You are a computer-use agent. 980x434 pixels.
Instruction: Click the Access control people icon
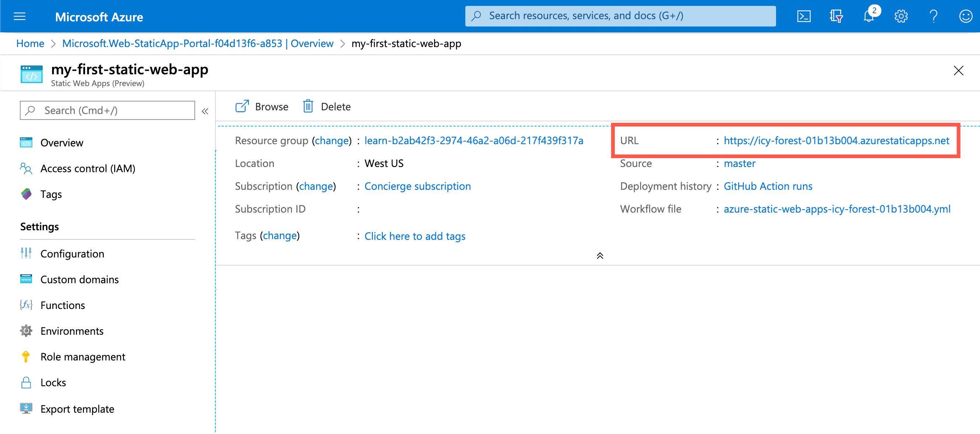coord(26,168)
